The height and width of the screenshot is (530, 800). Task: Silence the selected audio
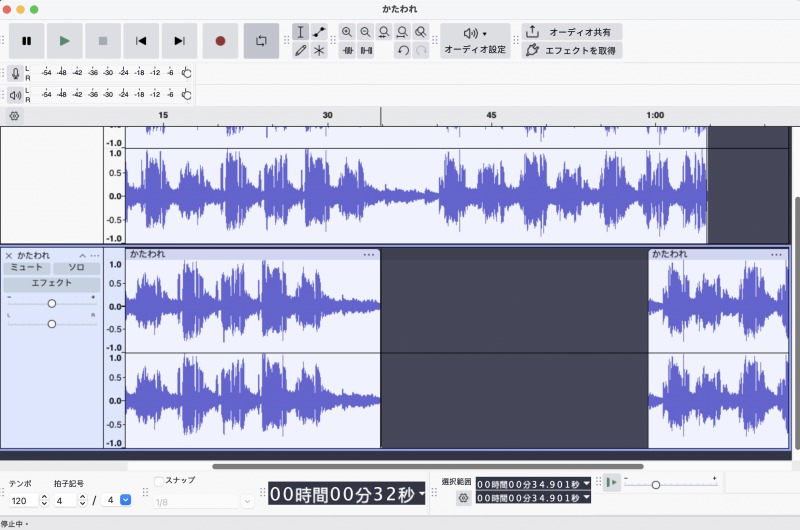(366, 50)
